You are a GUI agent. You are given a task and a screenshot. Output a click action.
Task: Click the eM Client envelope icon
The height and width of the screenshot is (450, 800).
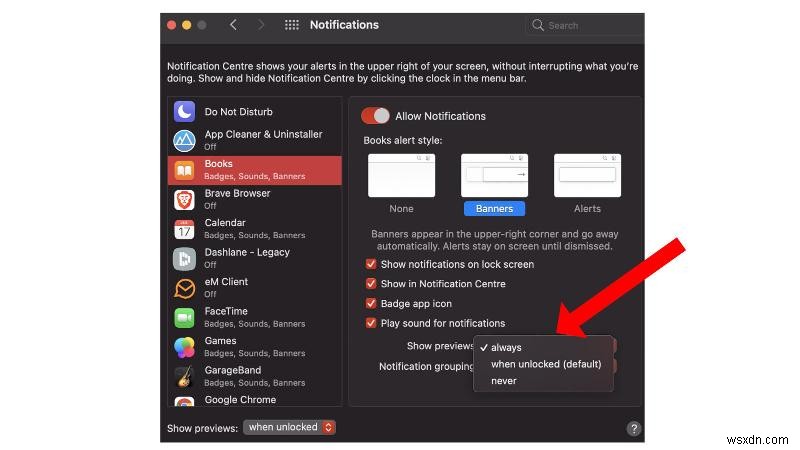pyautogui.click(x=184, y=289)
